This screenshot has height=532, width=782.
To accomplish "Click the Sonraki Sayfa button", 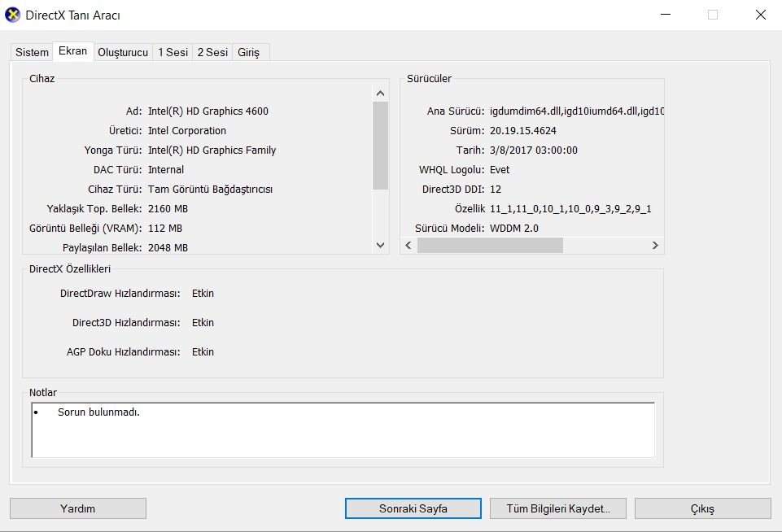I will click(x=413, y=508).
